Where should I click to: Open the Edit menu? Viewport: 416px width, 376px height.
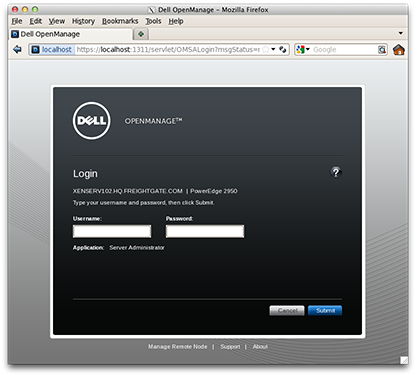(x=36, y=21)
